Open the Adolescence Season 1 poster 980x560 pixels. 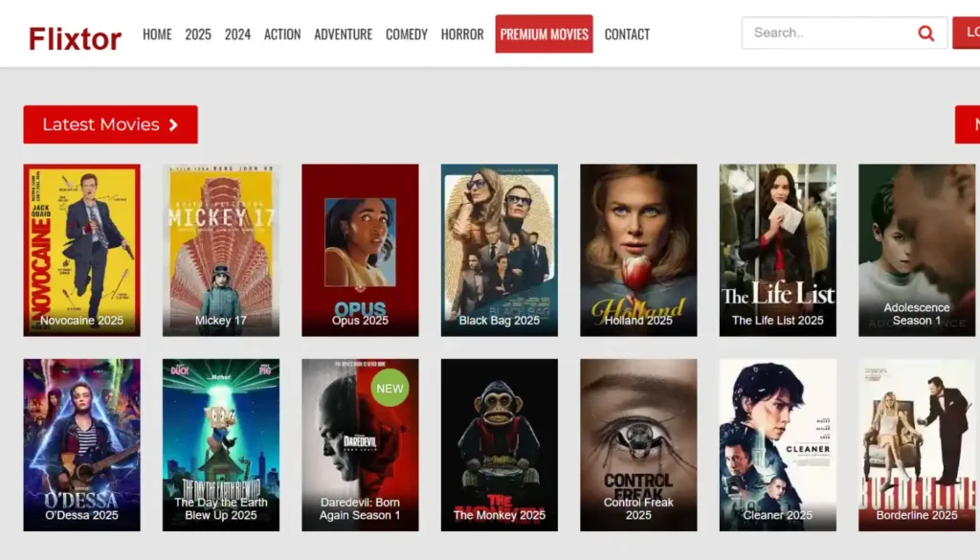pos(916,250)
